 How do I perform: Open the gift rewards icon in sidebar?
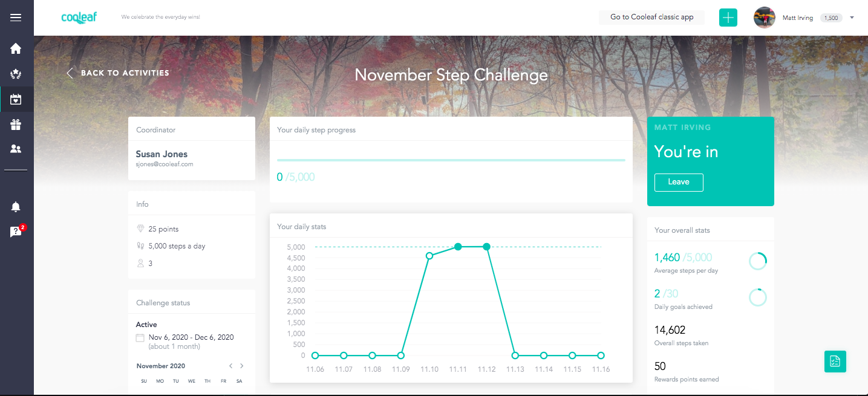coord(16,125)
